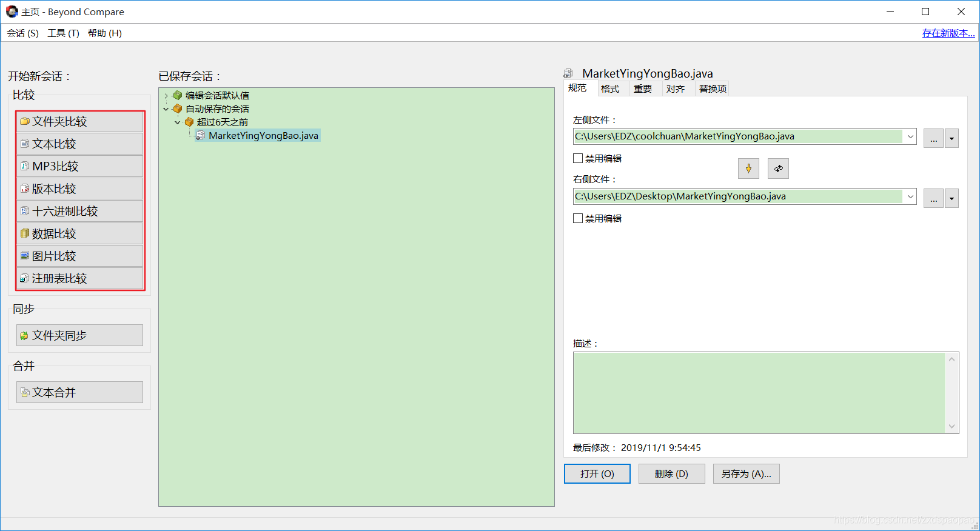
Task: Click the 删除 (D) button
Action: click(671, 473)
